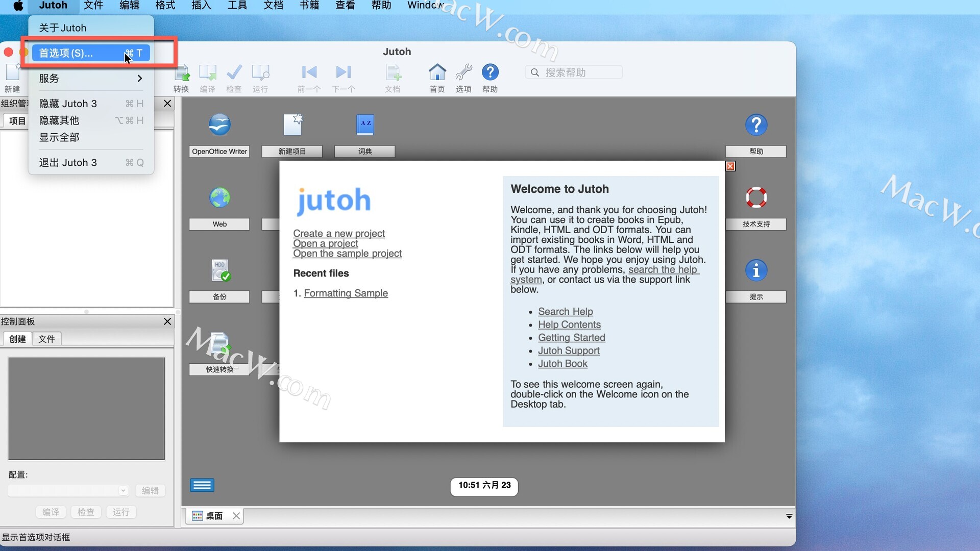Viewport: 980px width, 551px height.
Task: Open the Tips (提示) info icon
Action: 756,270
